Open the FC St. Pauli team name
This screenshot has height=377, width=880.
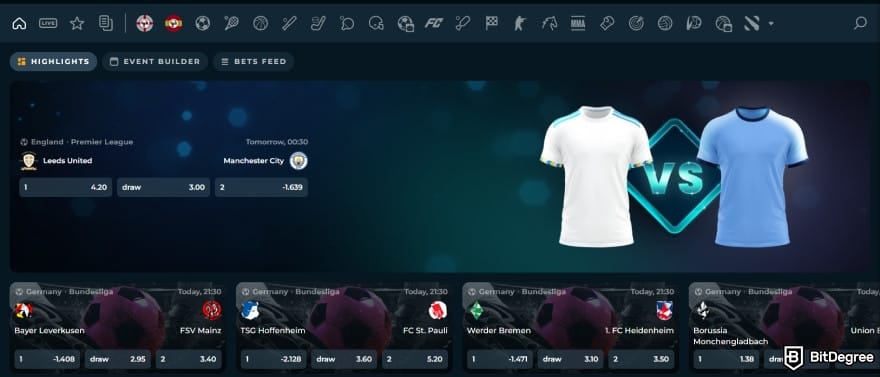tap(425, 330)
